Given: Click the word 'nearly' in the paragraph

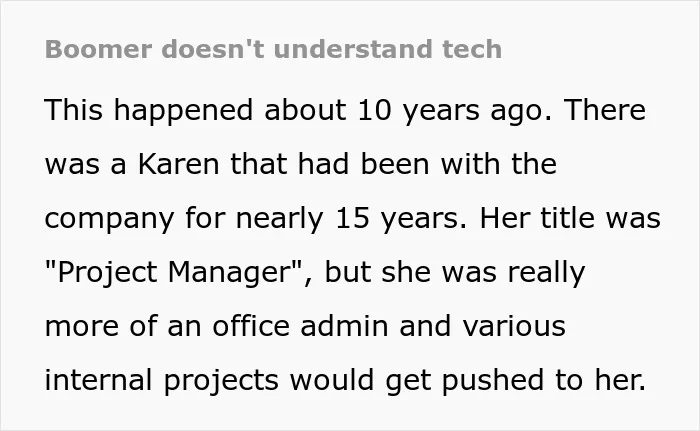Looking at the screenshot, I should 279,220.
